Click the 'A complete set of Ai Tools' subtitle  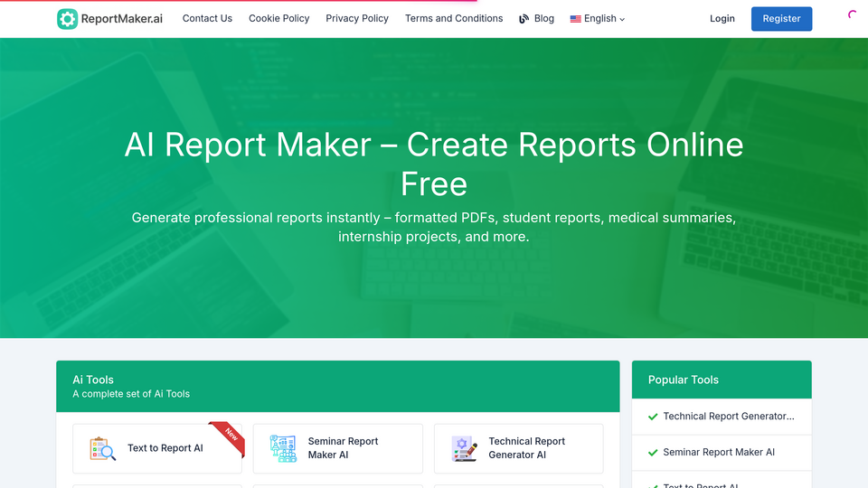point(131,394)
